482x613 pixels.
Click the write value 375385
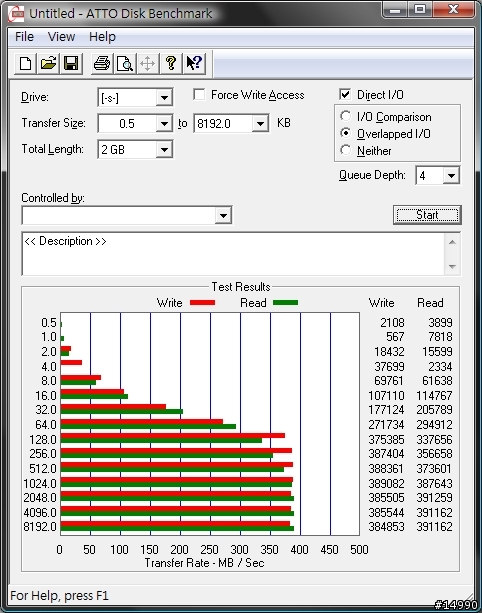(386, 439)
